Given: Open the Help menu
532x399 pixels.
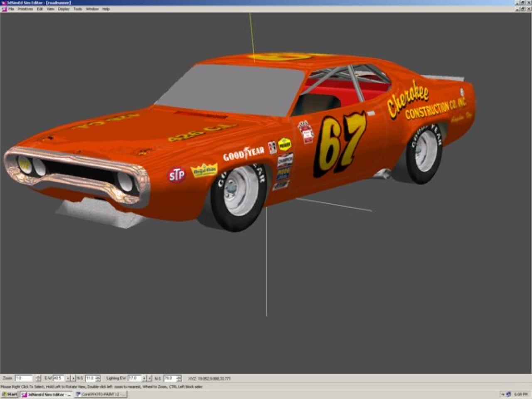Looking at the screenshot, I should point(106,9).
